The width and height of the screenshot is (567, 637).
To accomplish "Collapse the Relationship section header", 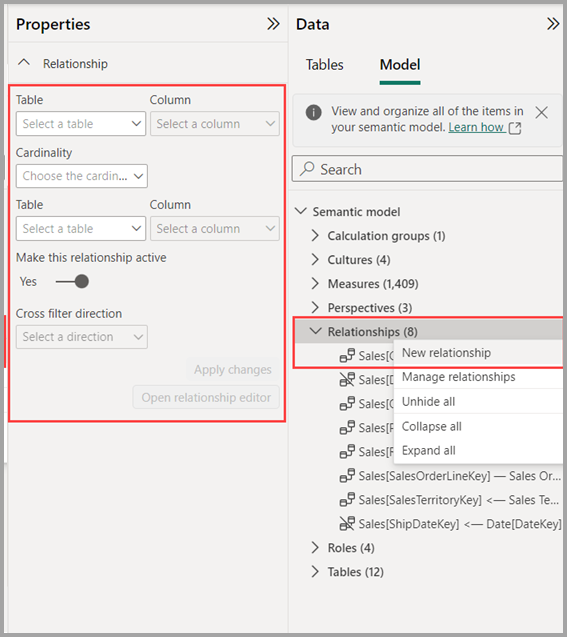I will tap(24, 63).
